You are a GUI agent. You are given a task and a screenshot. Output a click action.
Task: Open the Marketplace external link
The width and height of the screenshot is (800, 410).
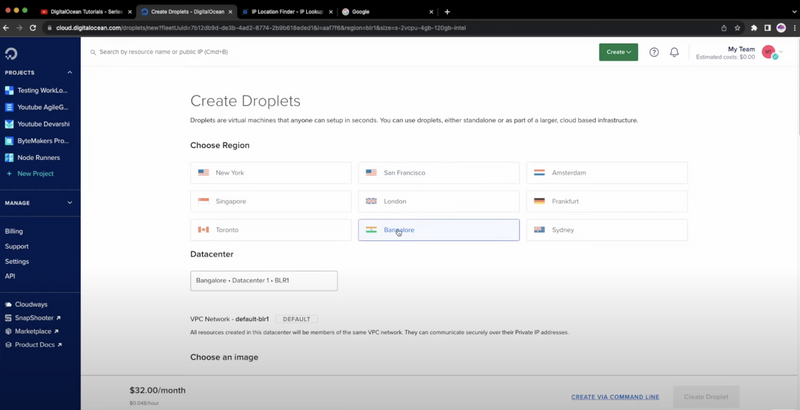(32, 331)
